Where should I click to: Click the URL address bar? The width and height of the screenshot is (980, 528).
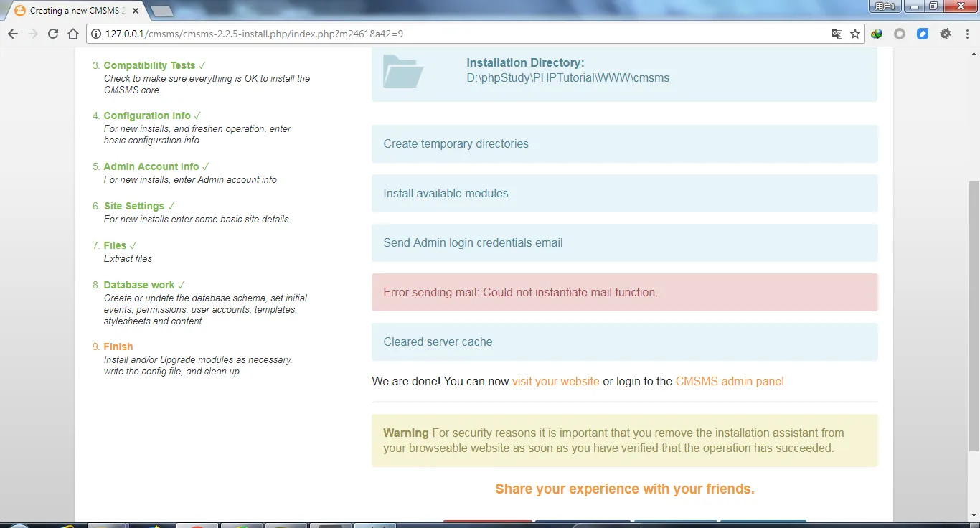[x=459, y=34]
